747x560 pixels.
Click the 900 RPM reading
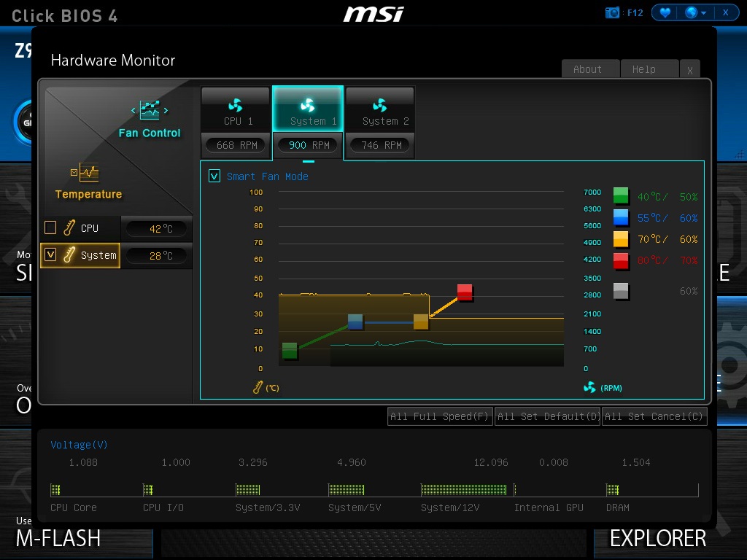(x=309, y=145)
